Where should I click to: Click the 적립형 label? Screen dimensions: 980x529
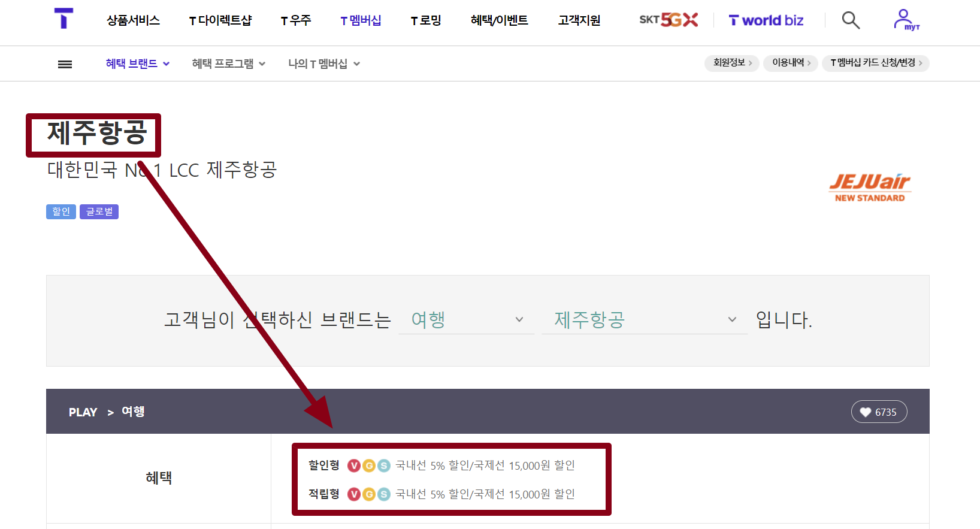pos(324,494)
